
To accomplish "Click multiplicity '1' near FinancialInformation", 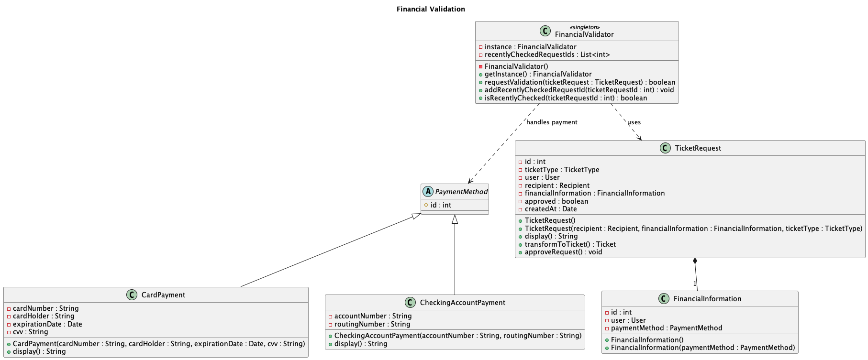I will tap(694, 284).
